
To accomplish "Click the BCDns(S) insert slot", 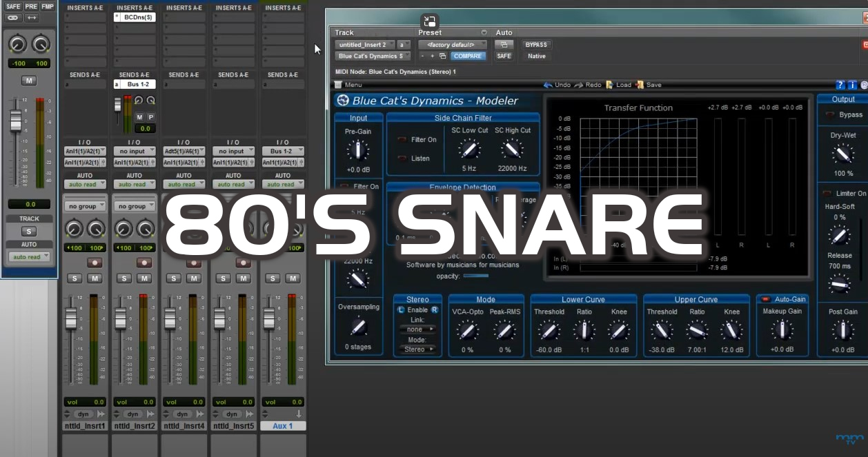I will click(x=134, y=17).
